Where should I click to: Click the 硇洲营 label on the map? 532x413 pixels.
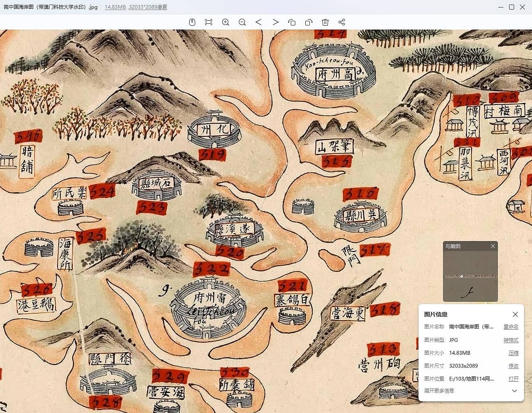[x=379, y=365]
